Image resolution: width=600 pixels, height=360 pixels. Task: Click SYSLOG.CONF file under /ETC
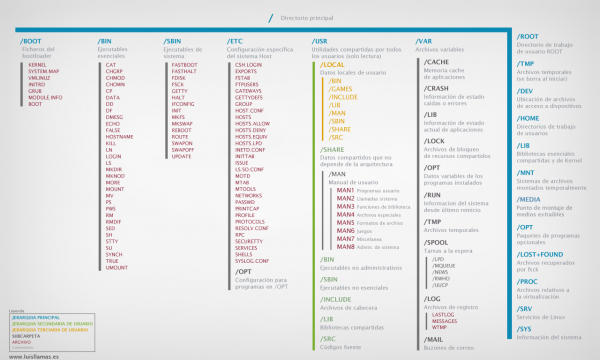click(x=252, y=261)
